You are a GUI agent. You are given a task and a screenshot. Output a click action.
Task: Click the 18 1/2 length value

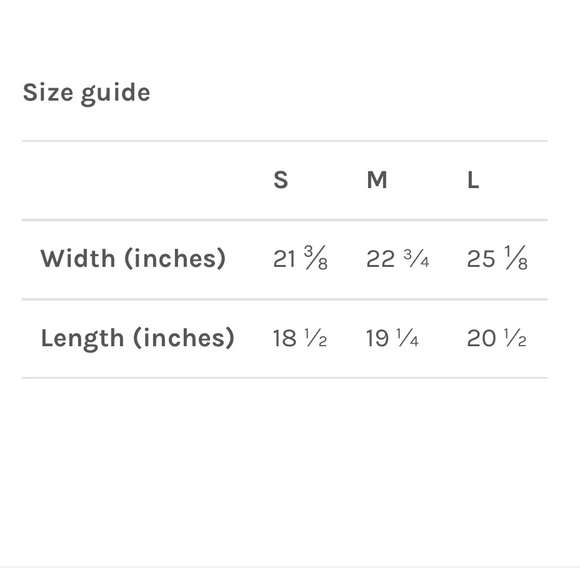(300, 338)
